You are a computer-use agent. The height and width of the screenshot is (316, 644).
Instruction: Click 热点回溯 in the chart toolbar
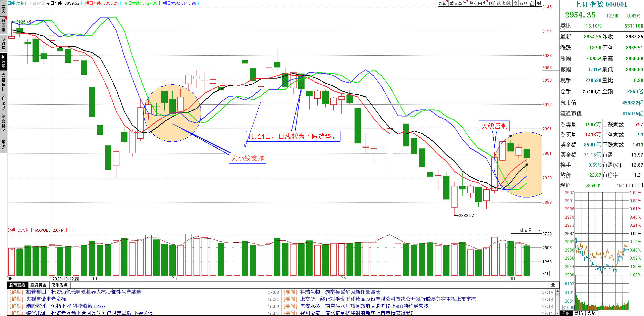point(478,3)
